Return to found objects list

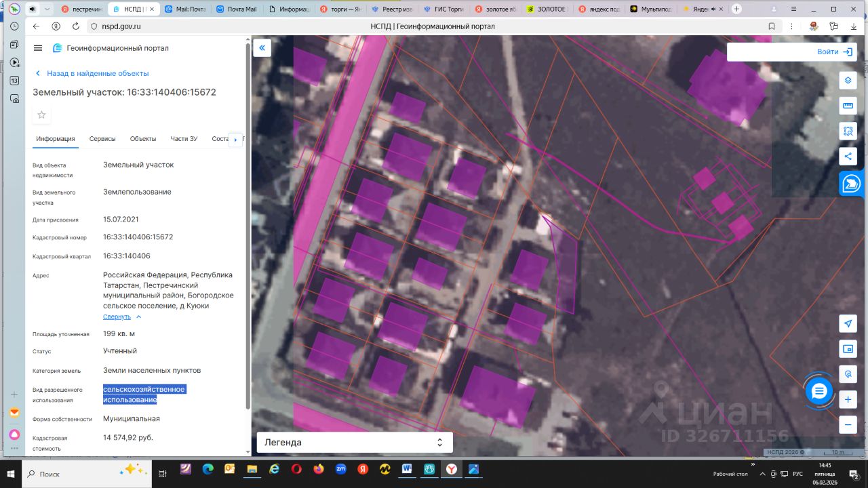(92, 73)
